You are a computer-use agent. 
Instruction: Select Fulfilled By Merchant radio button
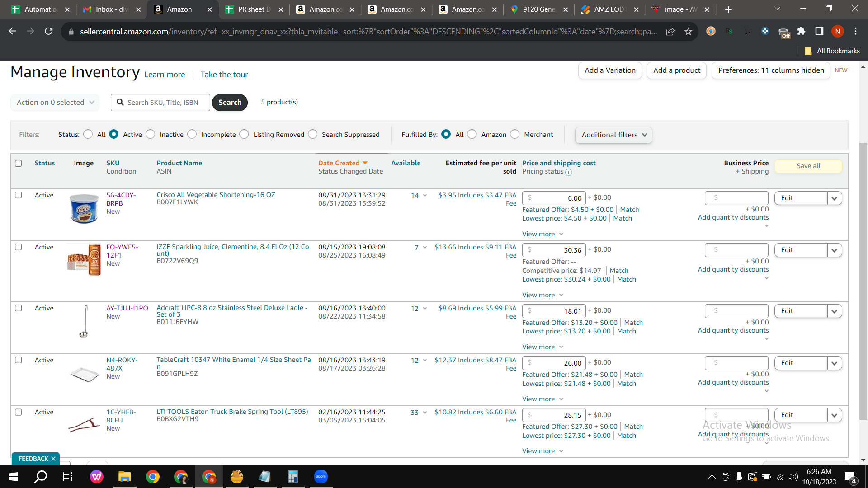[x=515, y=134]
